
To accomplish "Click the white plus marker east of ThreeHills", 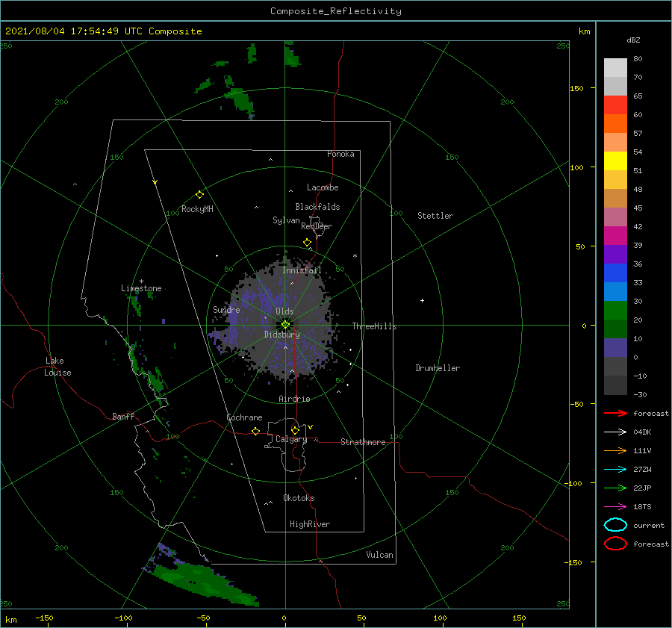I will pos(422,300).
